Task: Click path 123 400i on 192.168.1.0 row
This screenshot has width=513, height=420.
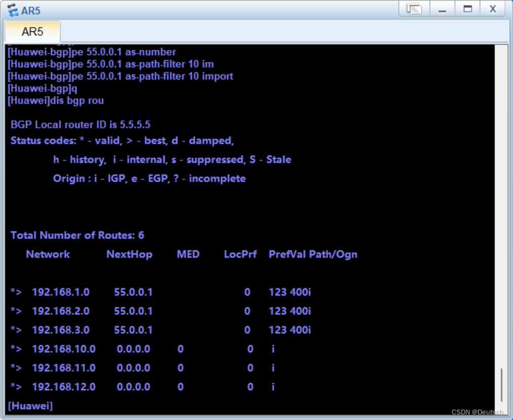Action: [290, 292]
